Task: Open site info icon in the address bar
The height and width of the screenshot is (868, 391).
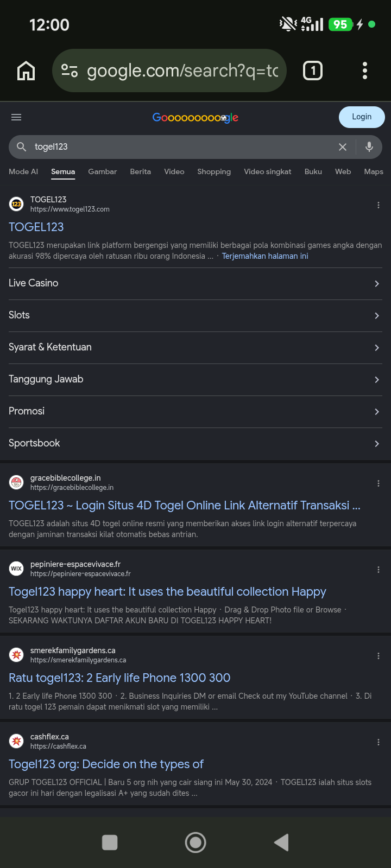Action: 70,71
